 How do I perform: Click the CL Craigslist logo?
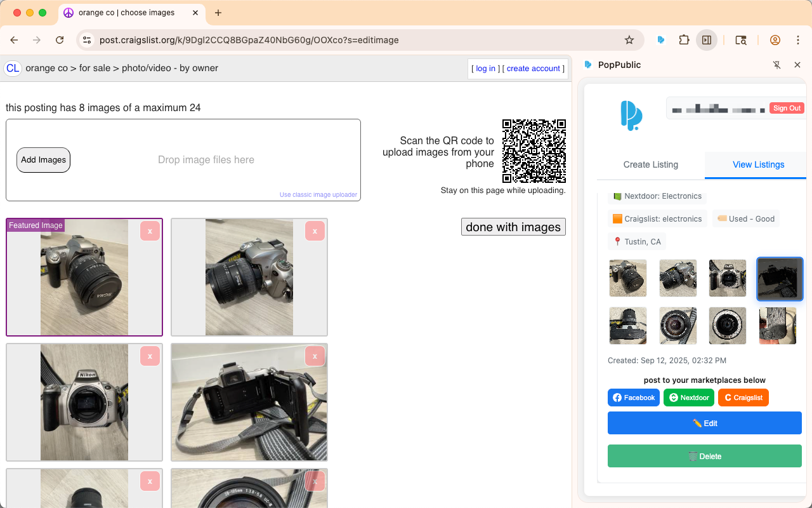(x=13, y=69)
